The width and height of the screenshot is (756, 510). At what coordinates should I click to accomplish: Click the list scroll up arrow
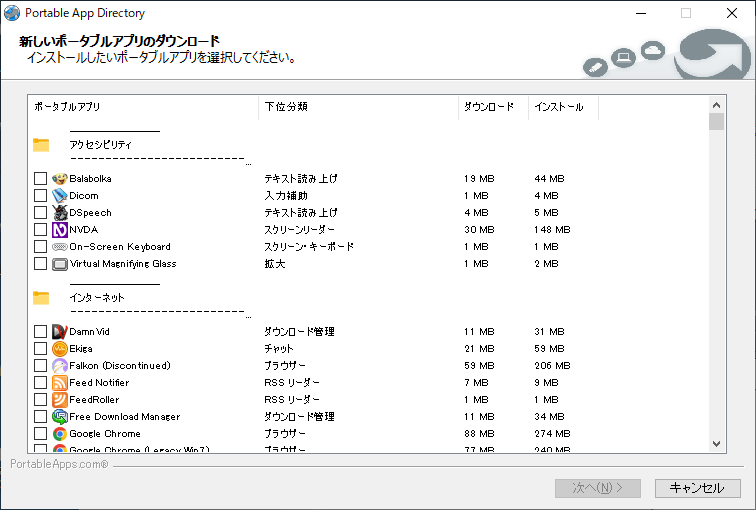coord(716,105)
